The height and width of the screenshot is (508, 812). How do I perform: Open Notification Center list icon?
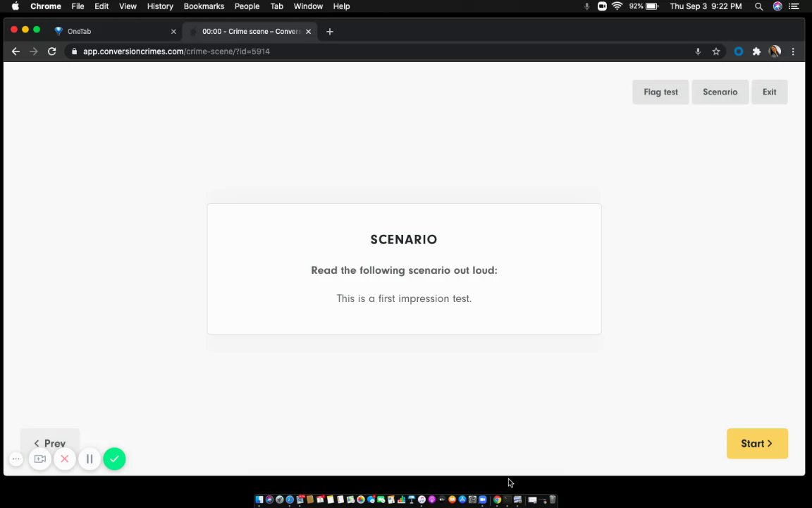(794, 6)
